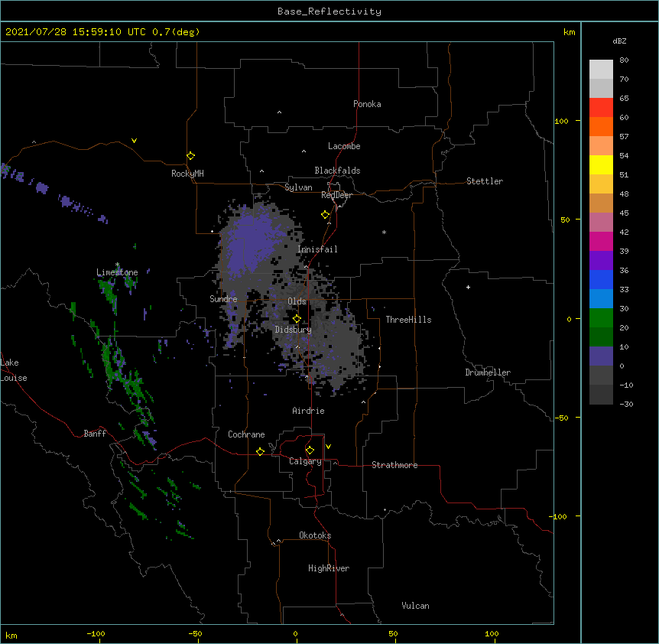
Task: Click the yellow diamond marker above RockyMH
Action: coord(191,156)
